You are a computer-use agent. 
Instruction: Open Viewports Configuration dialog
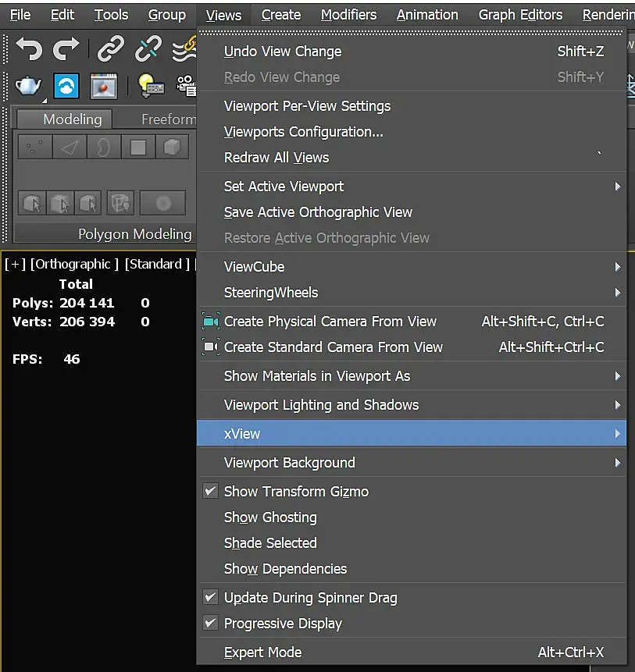tap(411, 132)
